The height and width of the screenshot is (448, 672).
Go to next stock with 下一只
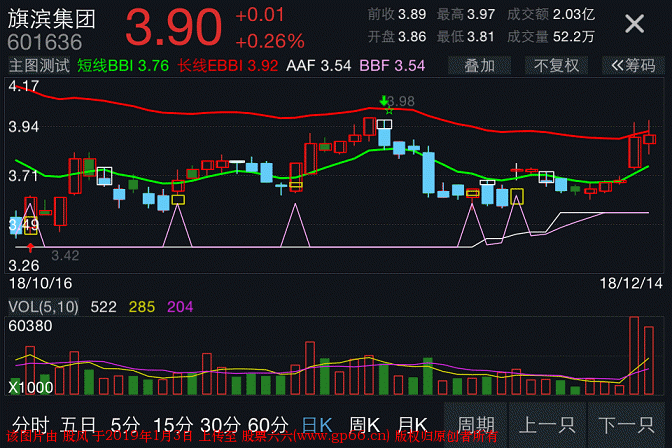click(626, 424)
